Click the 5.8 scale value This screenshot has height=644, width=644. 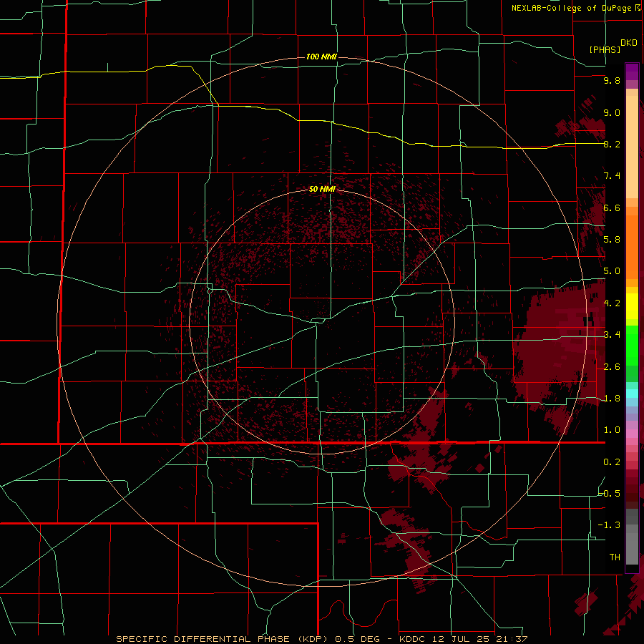(612, 240)
